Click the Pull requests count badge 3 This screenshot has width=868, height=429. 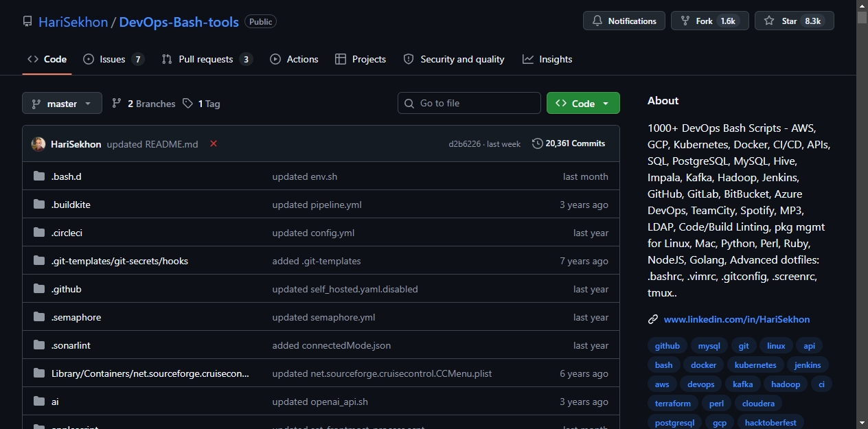(x=246, y=59)
